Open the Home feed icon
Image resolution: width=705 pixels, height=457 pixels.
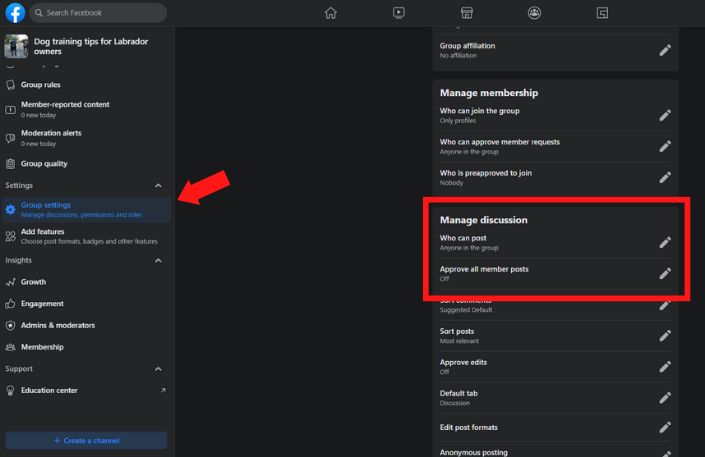click(330, 13)
